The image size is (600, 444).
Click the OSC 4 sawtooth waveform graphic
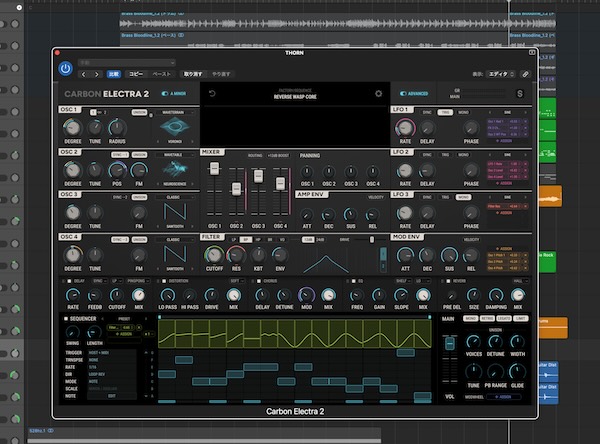[x=175, y=254]
